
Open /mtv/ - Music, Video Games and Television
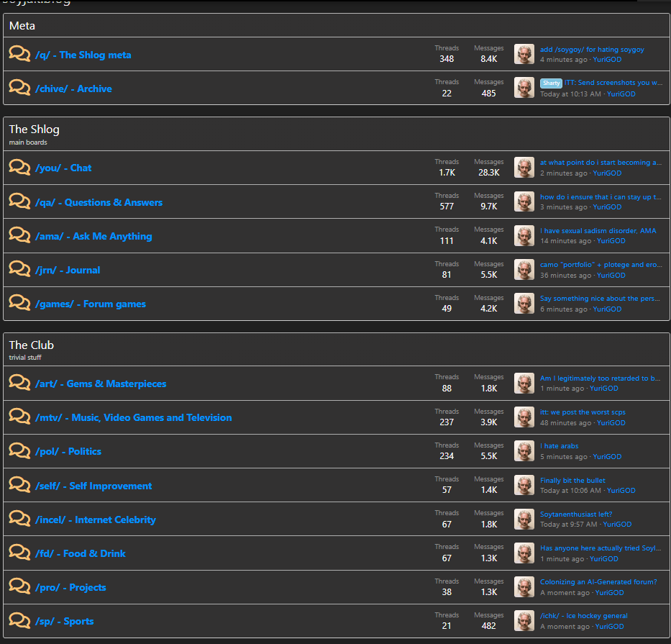(x=133, y=417)
